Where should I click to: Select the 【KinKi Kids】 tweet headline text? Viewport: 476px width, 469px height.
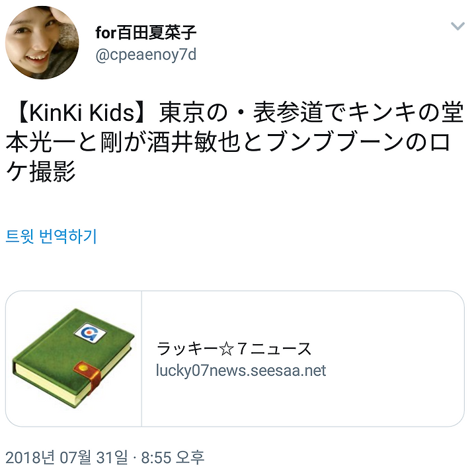click(x=85, y=113)
